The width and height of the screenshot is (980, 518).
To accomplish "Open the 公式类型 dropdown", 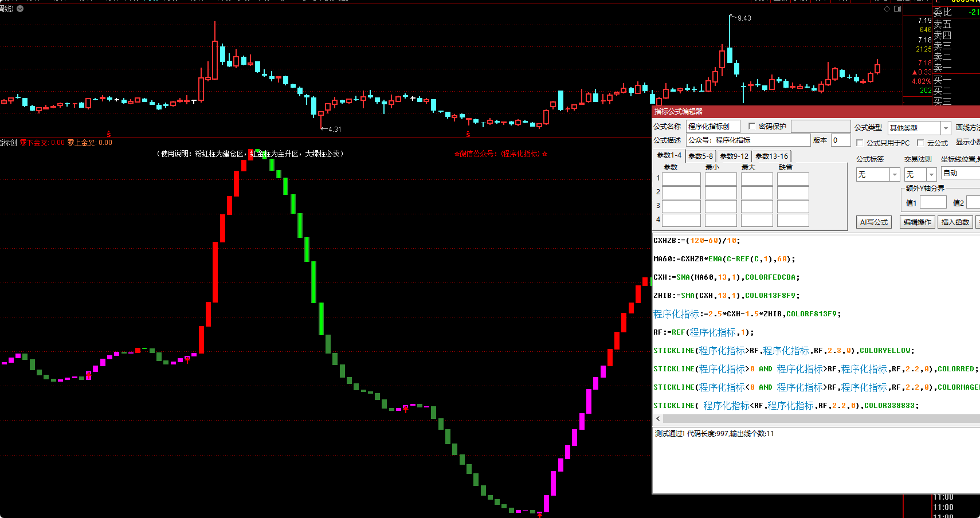I will tap(946, 128).
